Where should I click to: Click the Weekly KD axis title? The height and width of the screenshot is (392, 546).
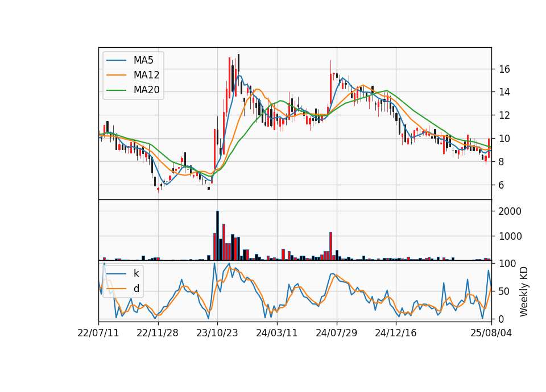point(524,291)
